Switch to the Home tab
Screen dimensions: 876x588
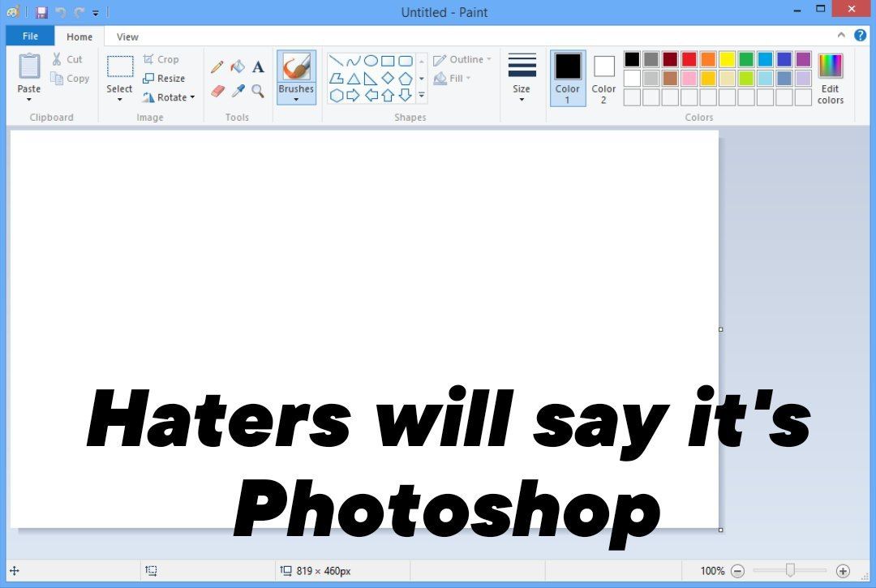tap(79, 36)
